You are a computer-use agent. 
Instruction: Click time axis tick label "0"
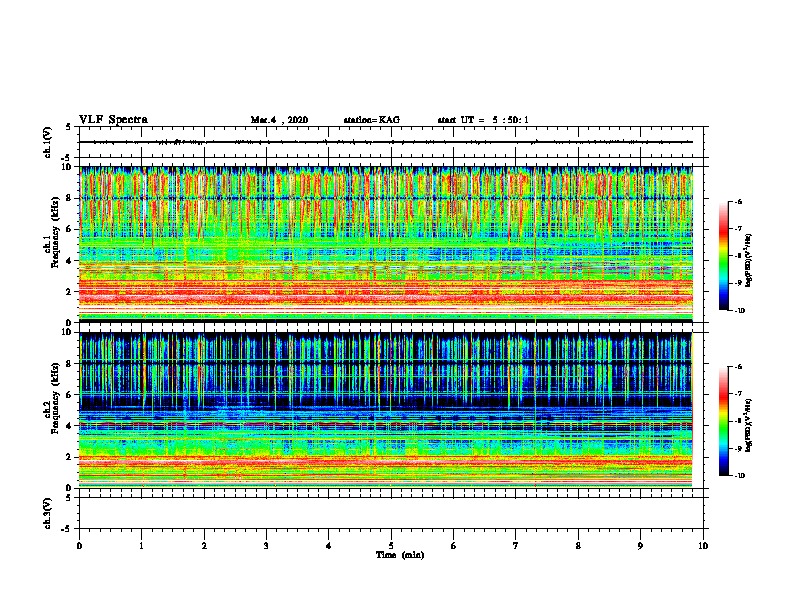tap(79, 546)
